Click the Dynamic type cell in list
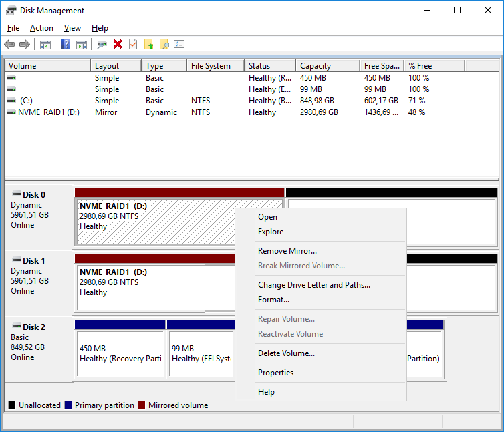The width and height of the screenshot is (504, 432). pos(161,112)
